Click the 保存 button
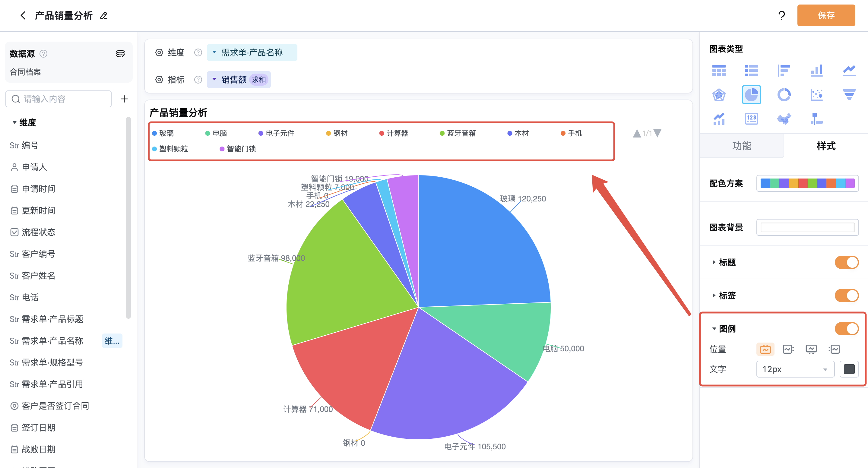 (826, 15)
